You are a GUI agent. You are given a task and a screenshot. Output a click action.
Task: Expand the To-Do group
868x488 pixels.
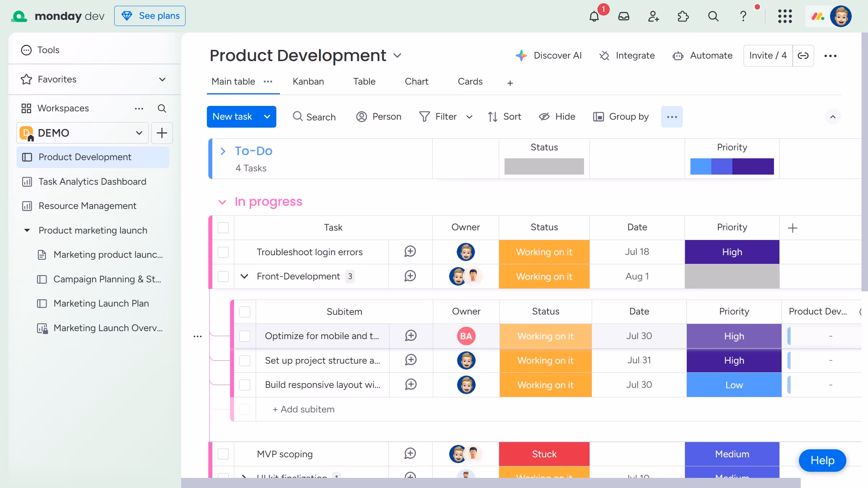point(223,151)
